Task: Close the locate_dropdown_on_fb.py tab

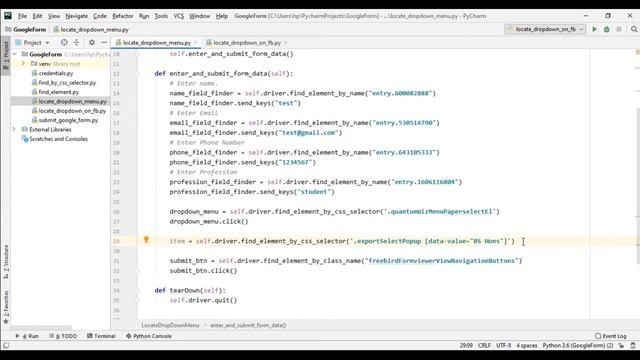Action: pos(285,42)
